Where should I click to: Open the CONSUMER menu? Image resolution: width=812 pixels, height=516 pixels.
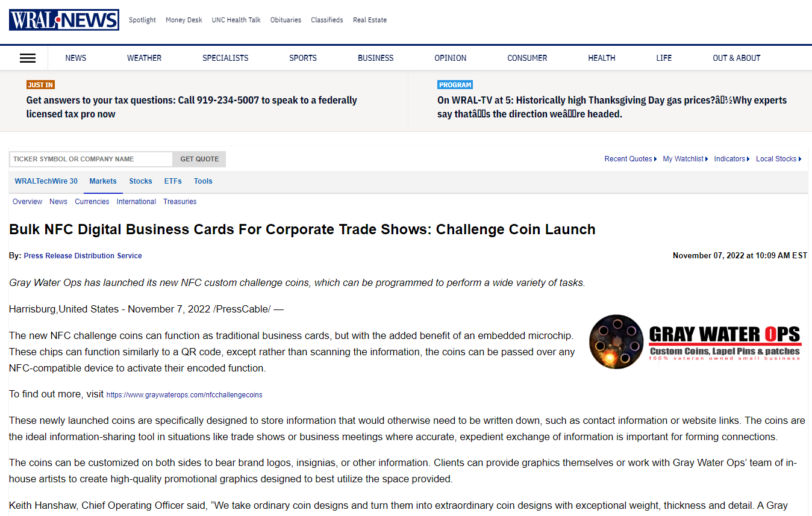pos(527,58)
